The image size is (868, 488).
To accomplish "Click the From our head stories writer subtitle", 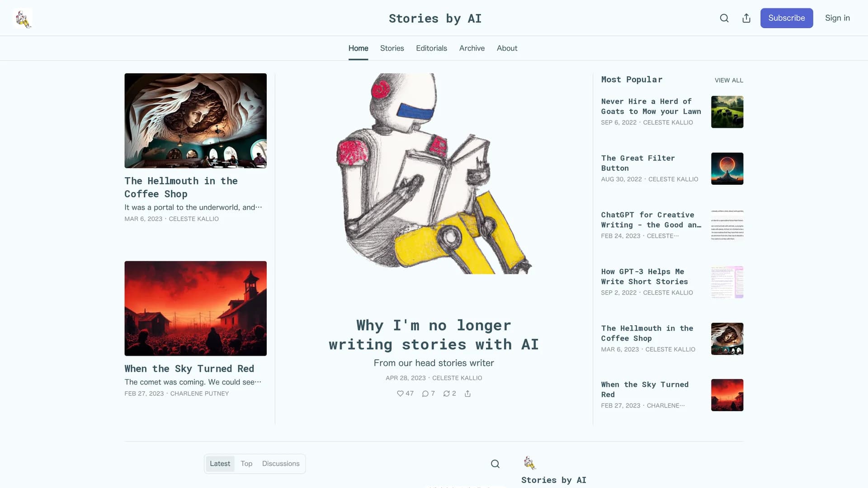I will (434, 363).
